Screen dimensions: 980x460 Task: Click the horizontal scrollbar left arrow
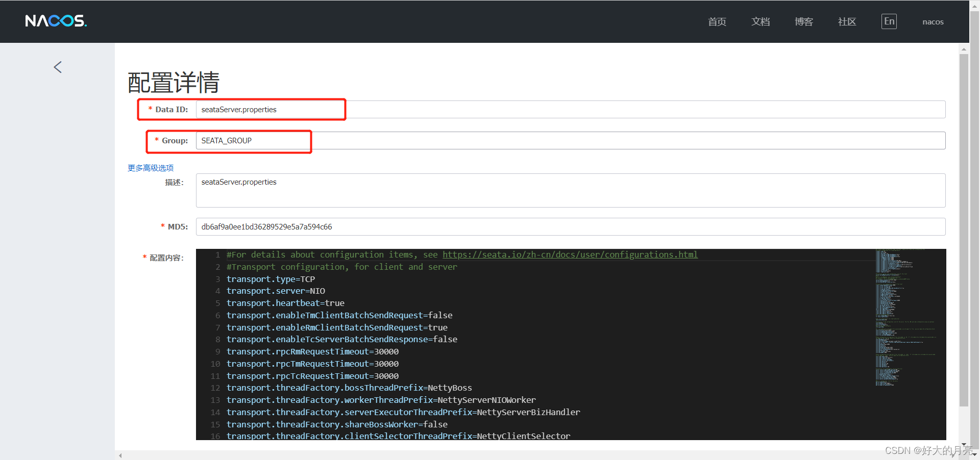point(120,455)
